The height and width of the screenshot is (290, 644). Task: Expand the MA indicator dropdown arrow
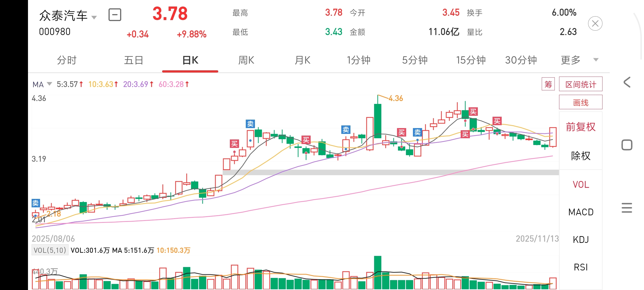coord(49,84)
